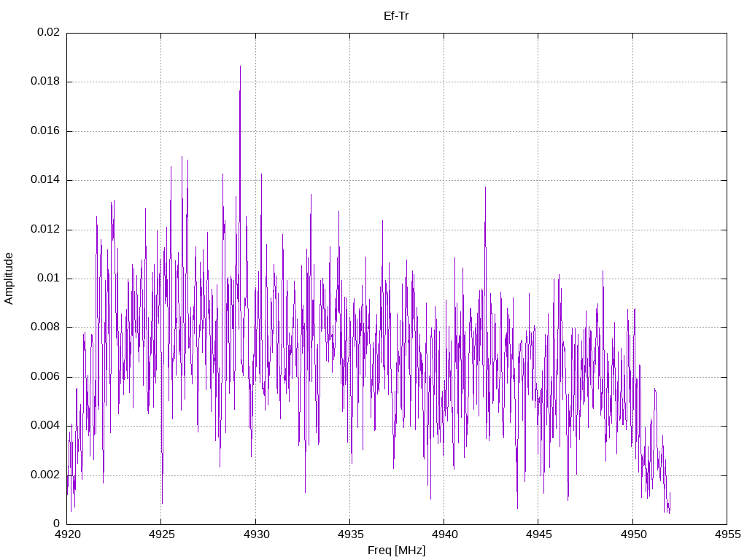This screenshot has height=560, width=747.
Task: Click y-axis tick label 0.006
Action: coord(45,377)
